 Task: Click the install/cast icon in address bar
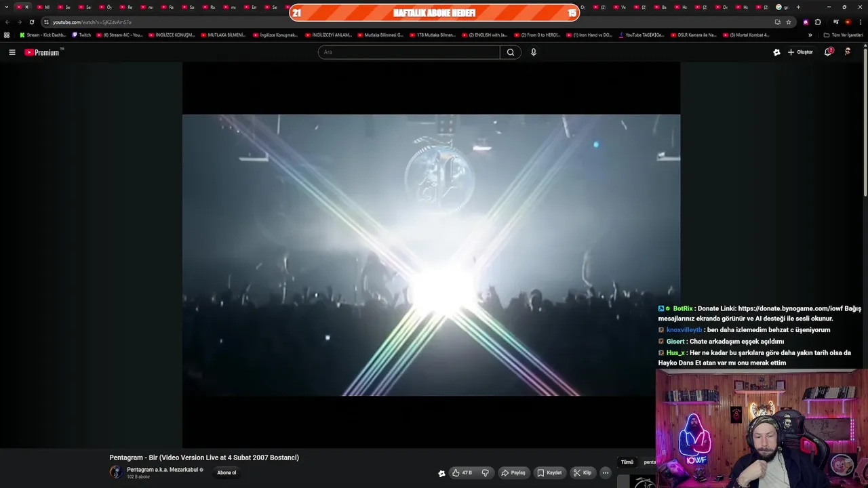point(777,22)
